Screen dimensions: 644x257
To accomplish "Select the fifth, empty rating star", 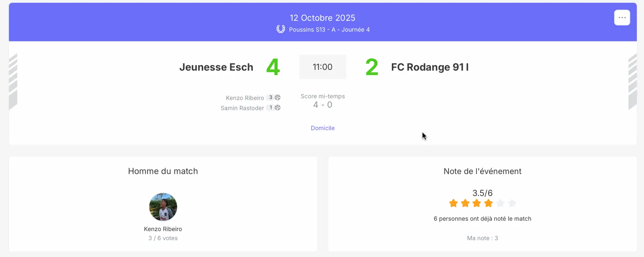I will (500, 203).
